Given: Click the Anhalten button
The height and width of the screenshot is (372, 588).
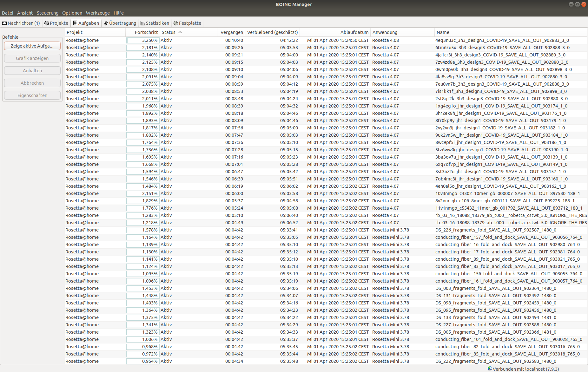Looking at the screenshot, I should pos(32,71).
